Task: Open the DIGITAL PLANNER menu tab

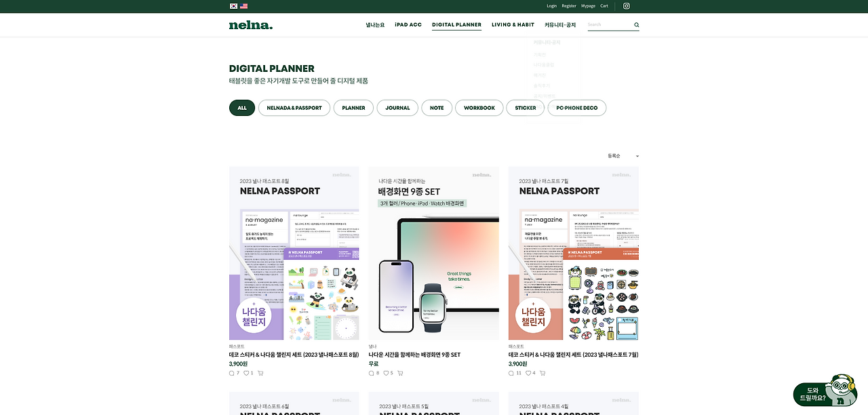Action: (456, 25)
